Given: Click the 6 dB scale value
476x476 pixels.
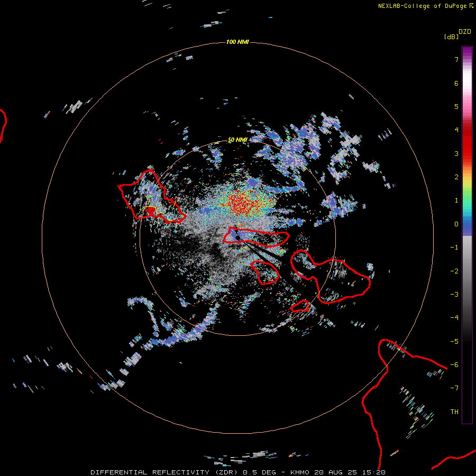Looking at the screenshot, I should [x=456, y=84].
